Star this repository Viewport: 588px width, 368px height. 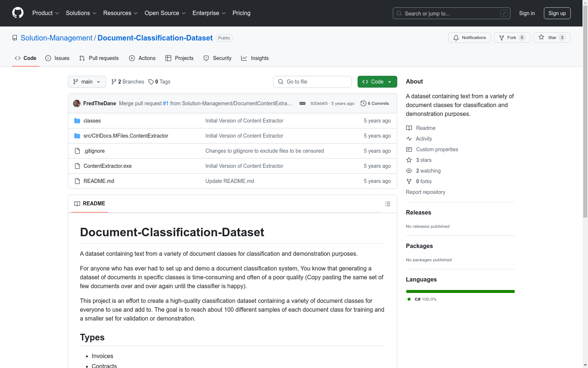pyautogui.click(x=552, y=38)
